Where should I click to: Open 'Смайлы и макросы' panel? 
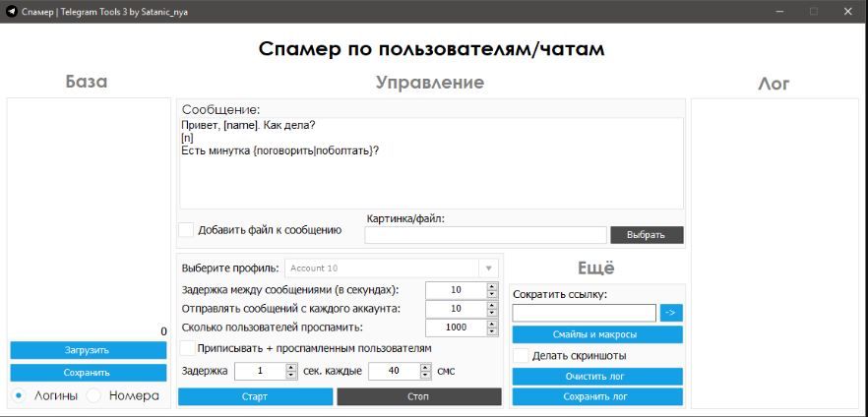tap(596, 334)
